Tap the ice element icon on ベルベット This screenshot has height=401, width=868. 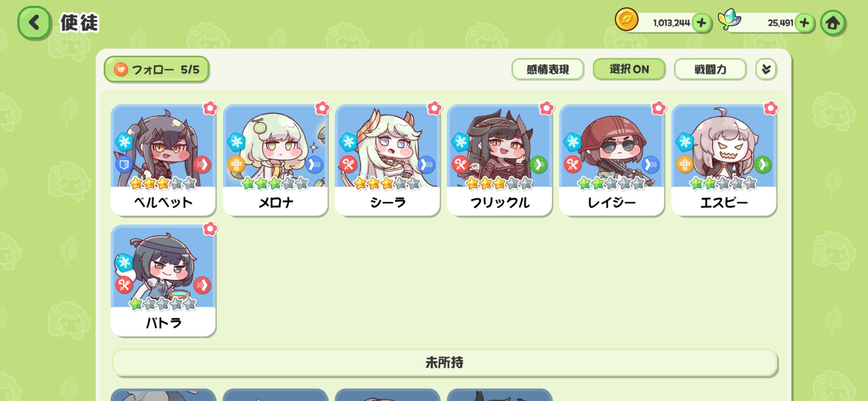click(124, 142)
